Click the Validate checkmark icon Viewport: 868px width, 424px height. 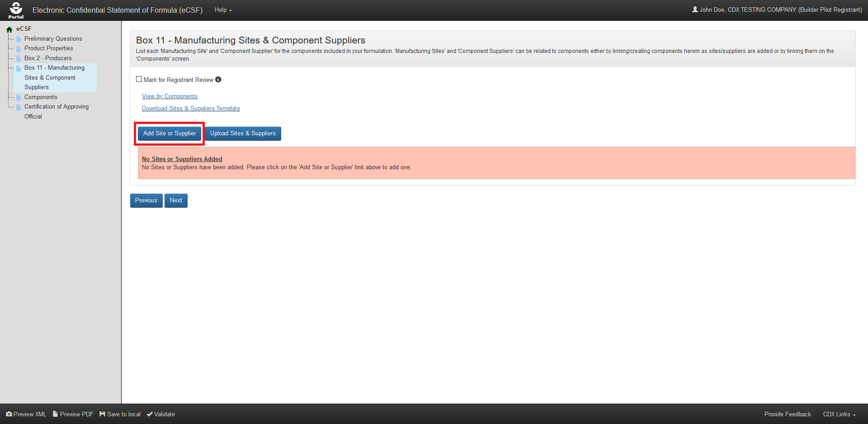pos(150,414)
